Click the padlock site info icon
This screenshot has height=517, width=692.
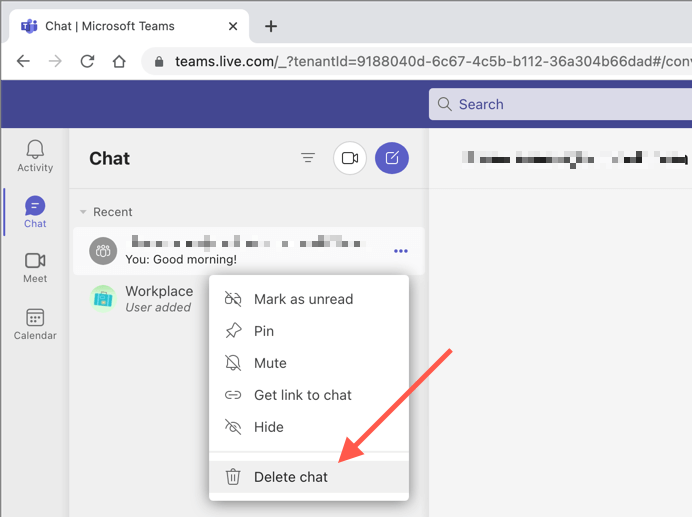click(x=159, y=61)
